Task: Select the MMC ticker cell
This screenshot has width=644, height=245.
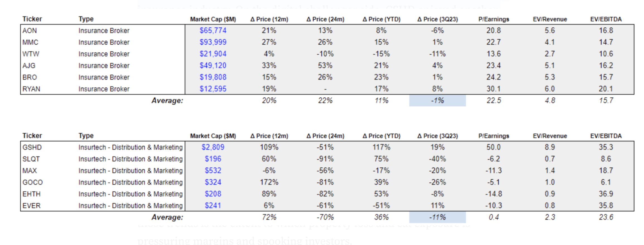Action: coord(30,42)
